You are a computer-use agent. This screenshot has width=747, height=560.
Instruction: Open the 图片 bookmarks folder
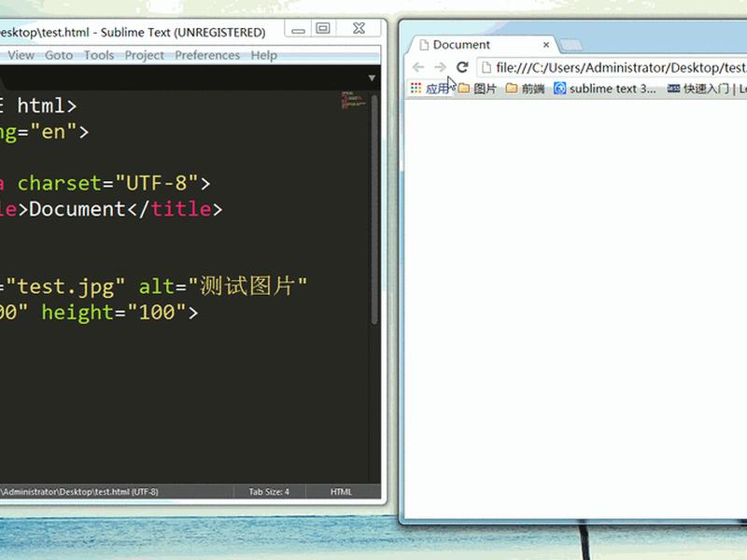(x=477, y=89)
